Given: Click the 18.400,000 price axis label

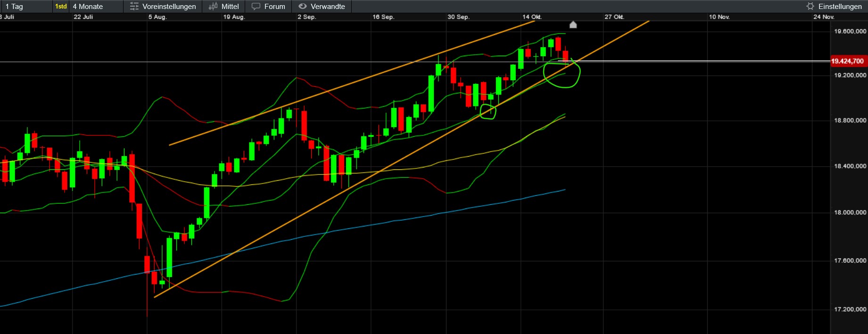Looking at the screenshot, I should tap(850, 166).
